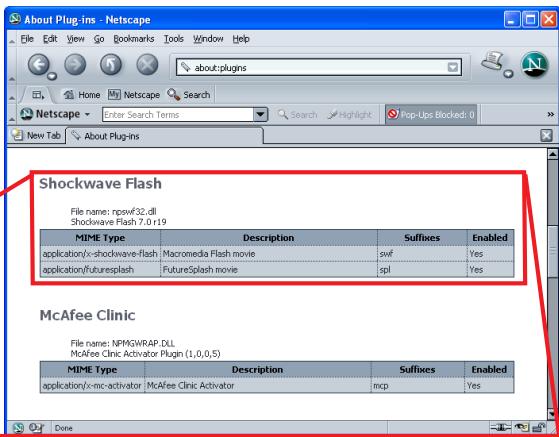This screenshot has height=437, width=559.
Task: Click the Pop-Ups Blocked indicator
Action: [x=431, y=114]
